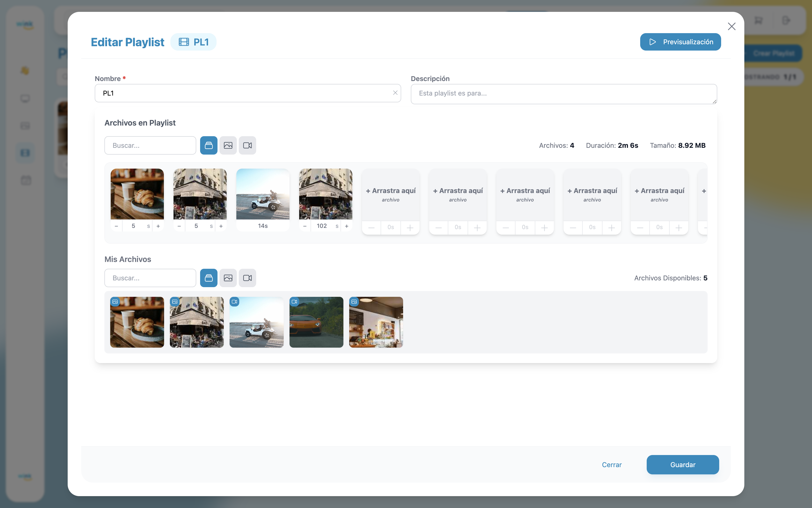This screenshot has height=508, width=812.
Task: Decrease duration of second playlist item (café)
Action: (179, 226)
